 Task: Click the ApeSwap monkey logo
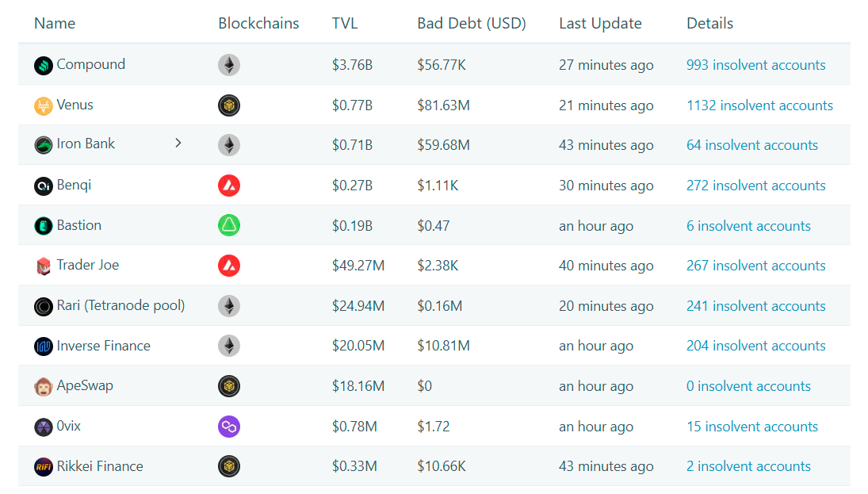click(x=43, y=387)
